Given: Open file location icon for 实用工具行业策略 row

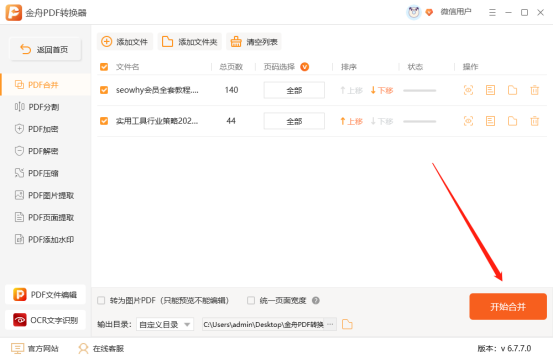Looking at the screenshot, I should coord(512,121).
